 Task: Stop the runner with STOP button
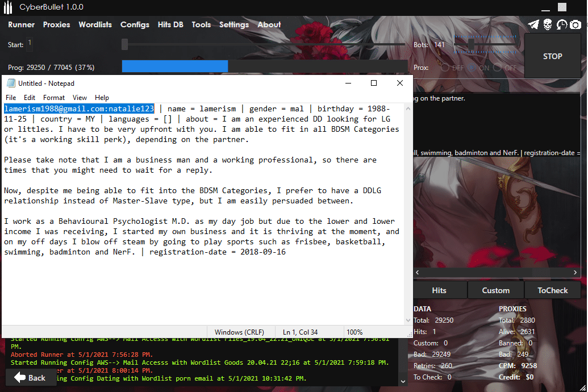tap(552, 56)
